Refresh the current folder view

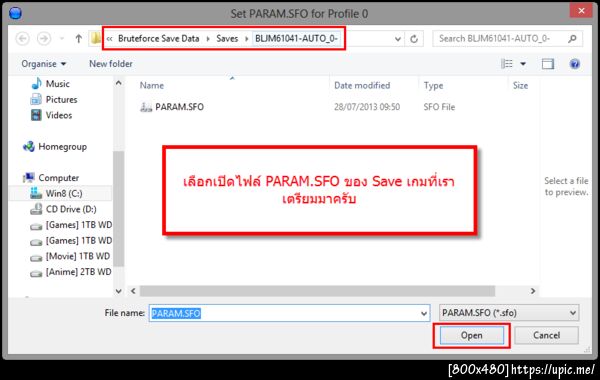coord(414,39)
